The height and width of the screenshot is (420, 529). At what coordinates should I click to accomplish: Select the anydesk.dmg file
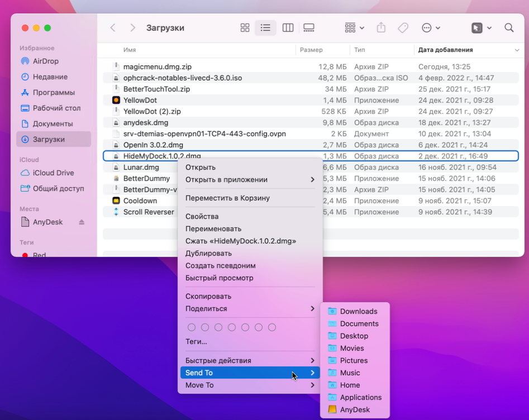[311, 122]
